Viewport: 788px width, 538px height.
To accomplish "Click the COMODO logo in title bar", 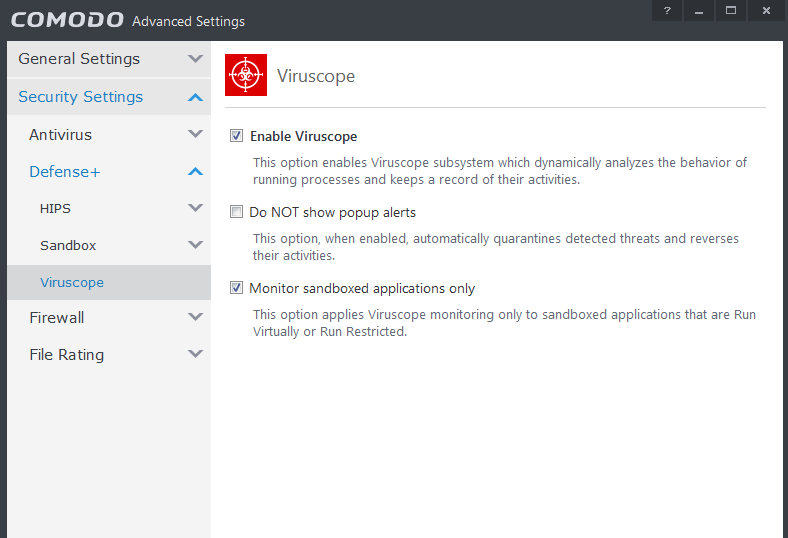I will click(67, 20).
